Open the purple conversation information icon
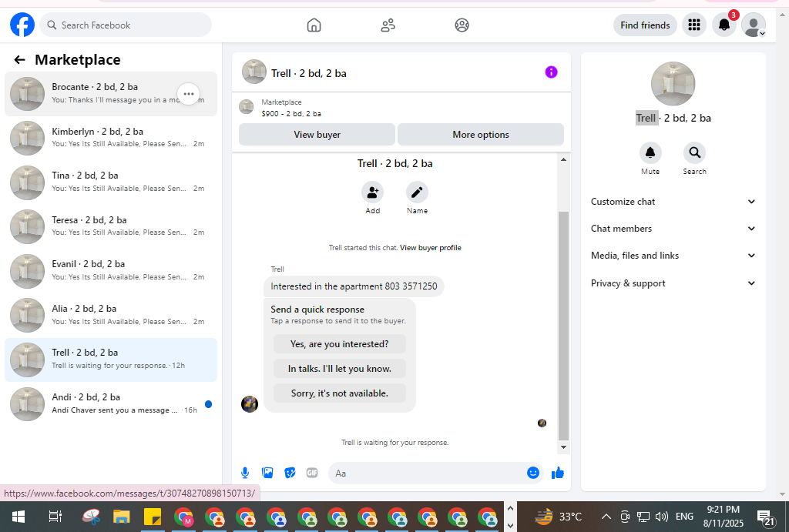The width and height of the screenshot is (789, 532). (552, 72)
